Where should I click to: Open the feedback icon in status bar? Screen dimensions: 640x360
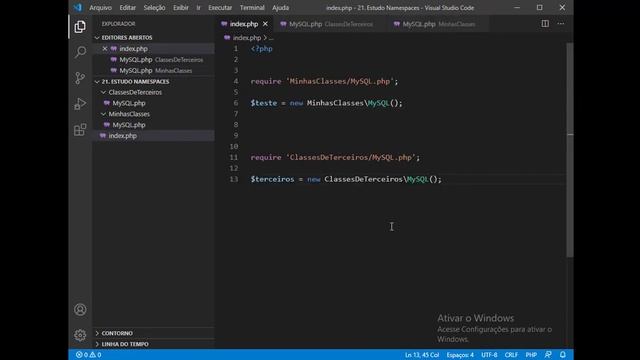[548, 355]
